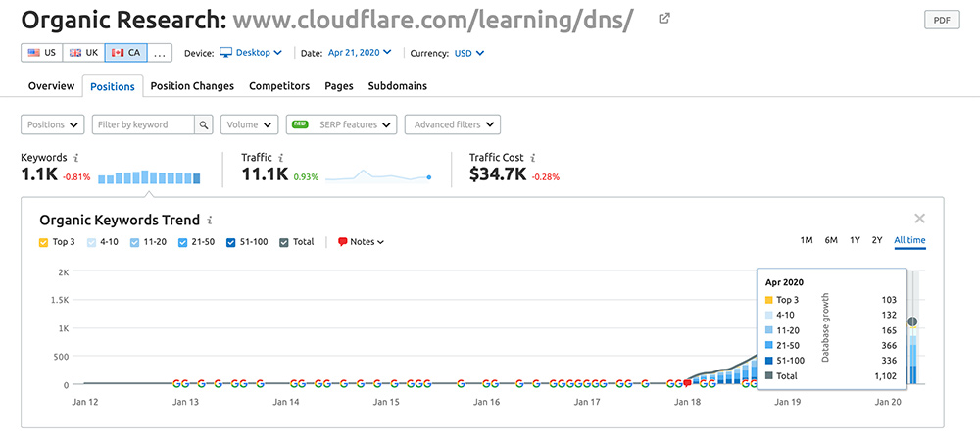Screen dimensions: 980x444
Task: Click the Traffic Cost $34.7K value
Action: pos(498,175)
